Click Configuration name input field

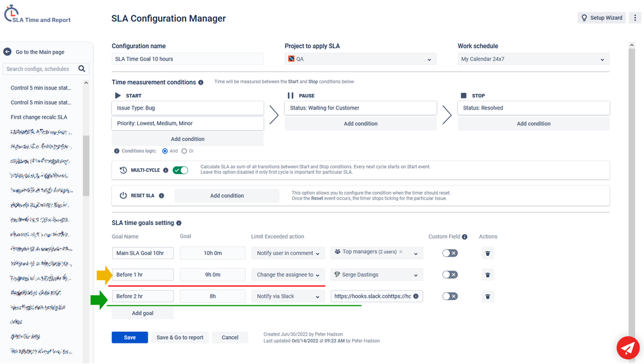[188, 59]
